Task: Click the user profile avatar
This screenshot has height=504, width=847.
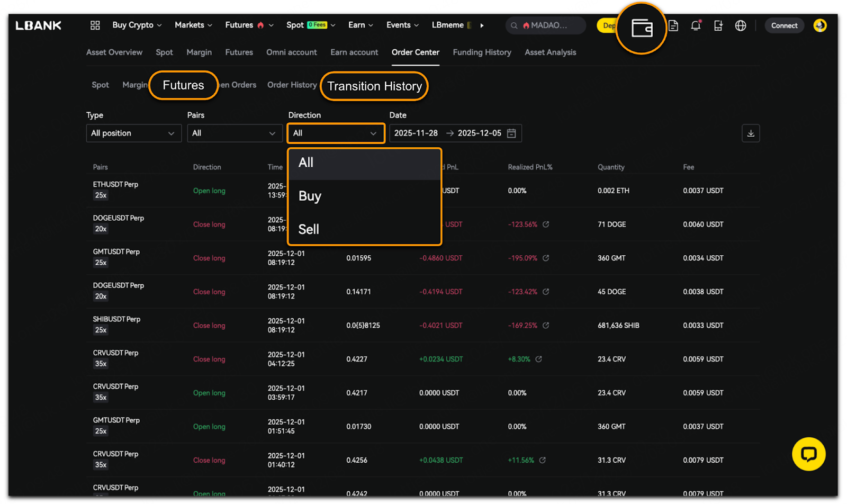Action: coord(819,25)
